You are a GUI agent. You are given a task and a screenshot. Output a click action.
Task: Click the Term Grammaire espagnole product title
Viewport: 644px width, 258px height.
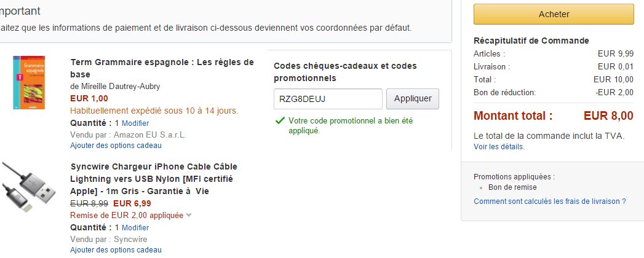(162, 68)
